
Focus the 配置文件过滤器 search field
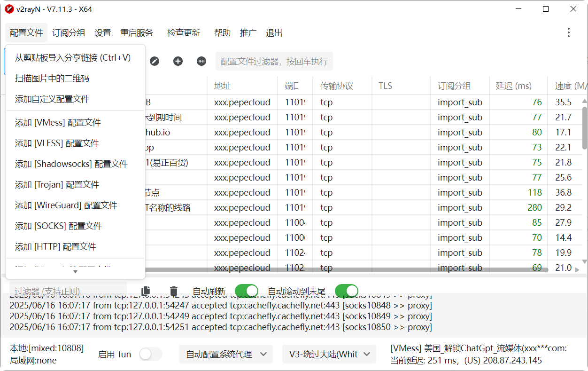tap(274, 62)
